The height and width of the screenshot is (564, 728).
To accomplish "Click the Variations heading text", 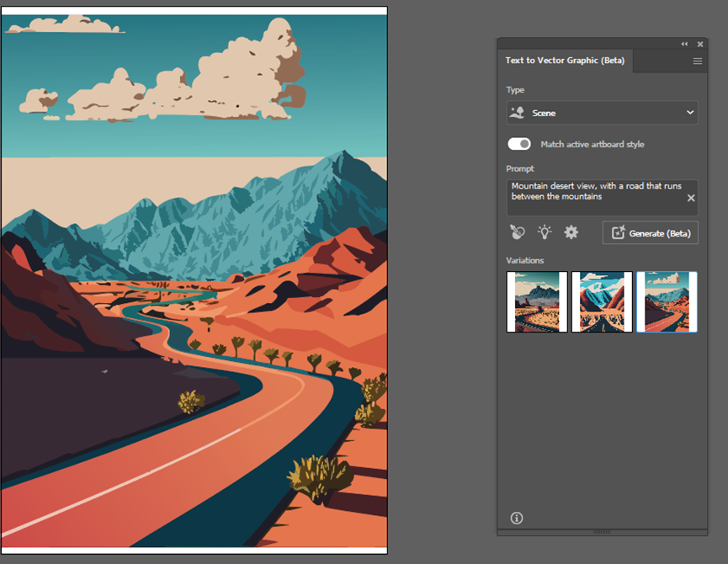I will tap(524, 260).
